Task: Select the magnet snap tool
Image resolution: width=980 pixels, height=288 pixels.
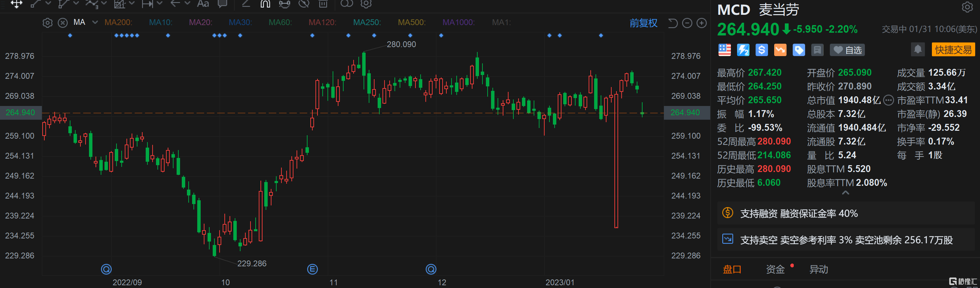Action: (x=265, y=4)
